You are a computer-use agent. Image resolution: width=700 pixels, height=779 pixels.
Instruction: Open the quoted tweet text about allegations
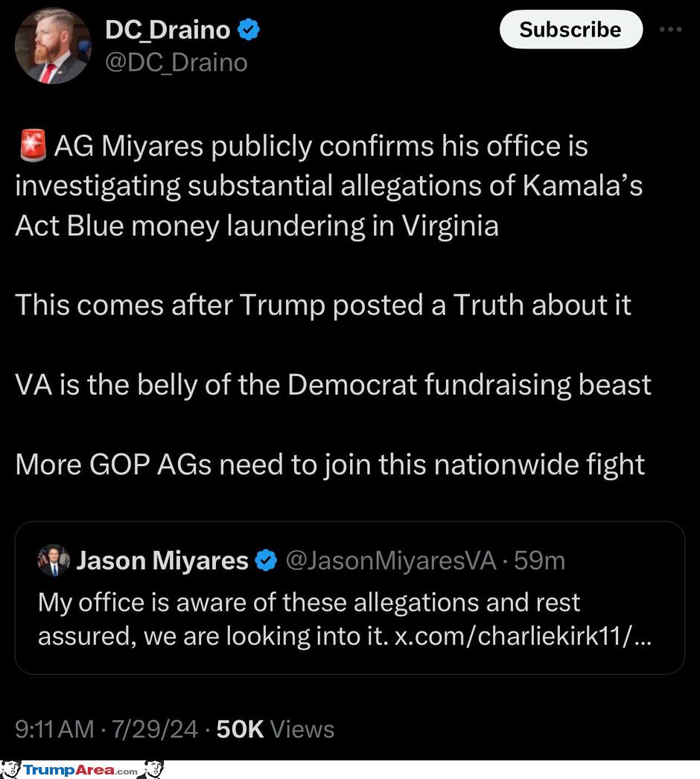tap(344, 619)
